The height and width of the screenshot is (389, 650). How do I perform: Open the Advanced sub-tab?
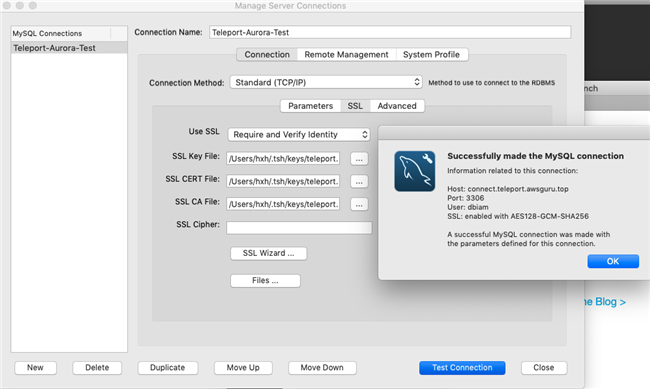[x=397, y=106]
